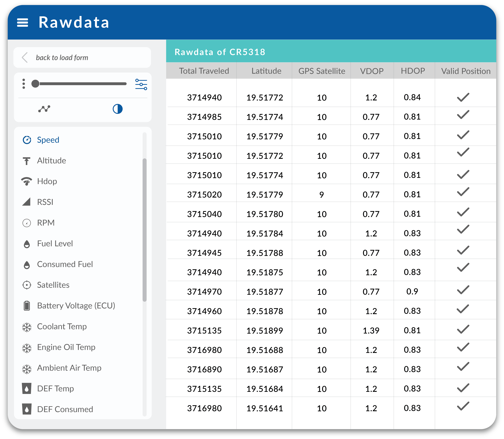
Task: Click Total Traveled cell 3714970
Action: 204,292
